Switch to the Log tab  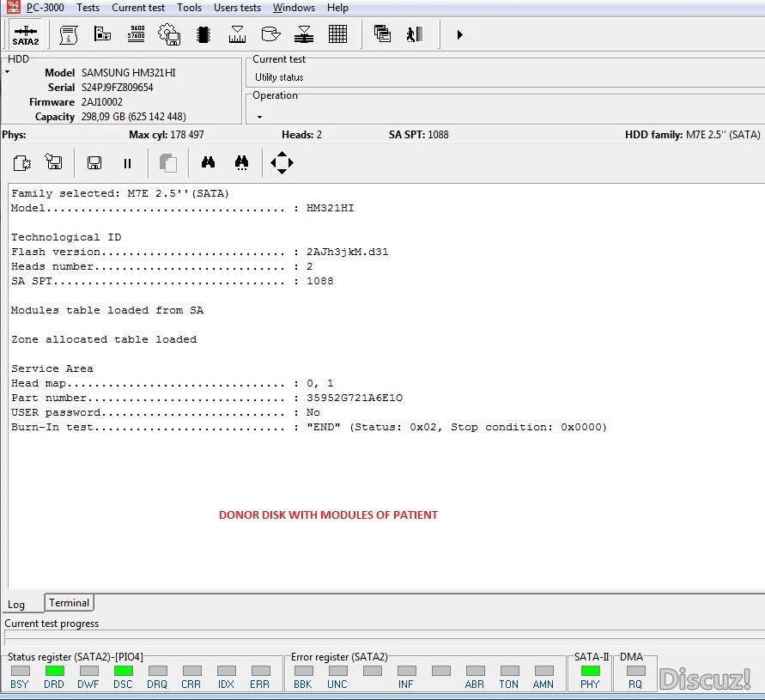coord(16,605)
